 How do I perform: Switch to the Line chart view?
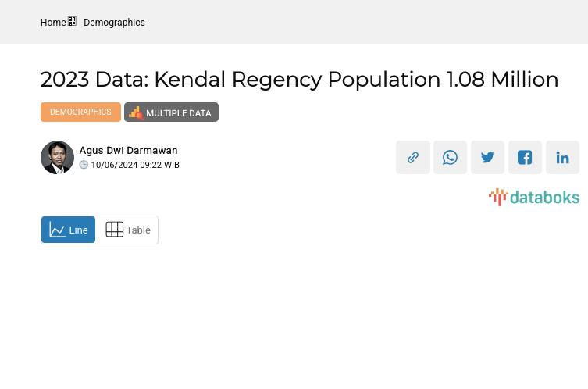[x=69, y=230]
